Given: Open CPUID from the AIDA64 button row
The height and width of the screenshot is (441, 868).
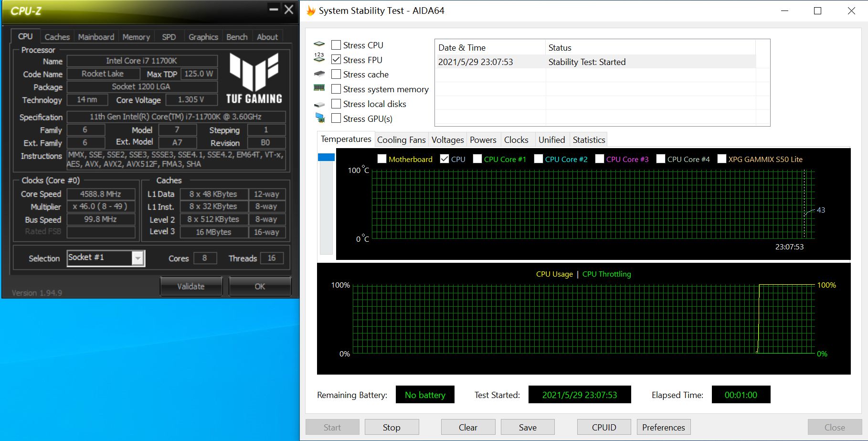Looking at the screenshot, I should point(604,427).
